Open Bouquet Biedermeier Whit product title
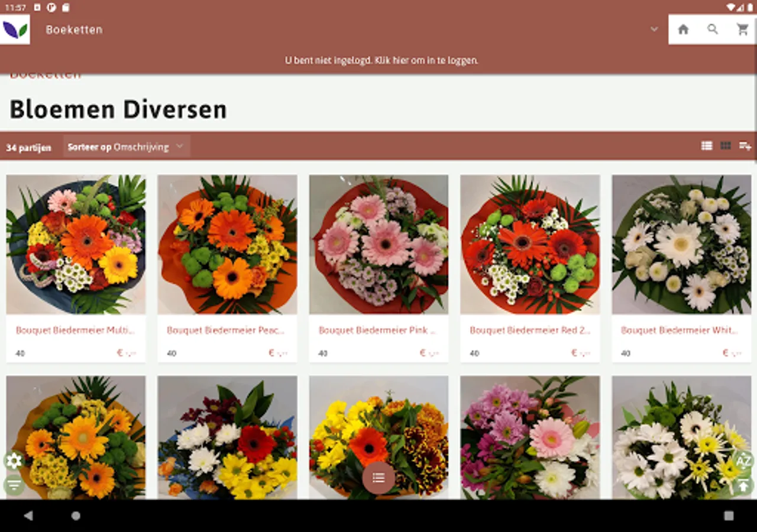This screenshot has height=532, width=757. 680,330
